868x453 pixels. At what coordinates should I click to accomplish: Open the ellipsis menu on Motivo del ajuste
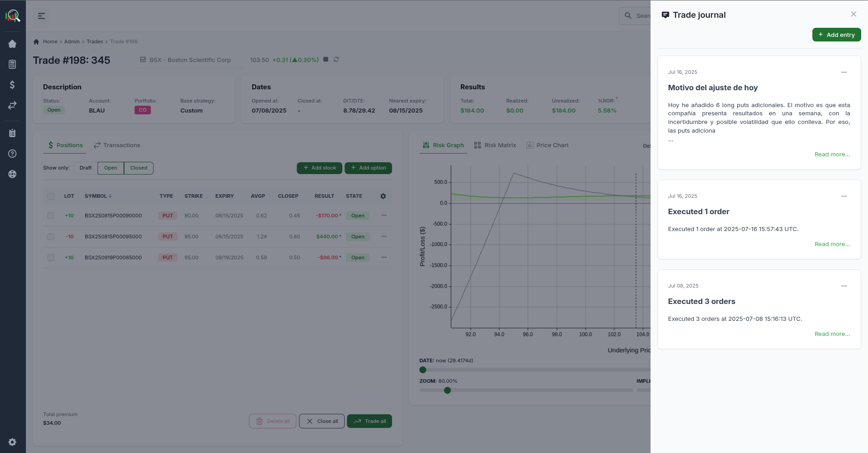point(844,72)
